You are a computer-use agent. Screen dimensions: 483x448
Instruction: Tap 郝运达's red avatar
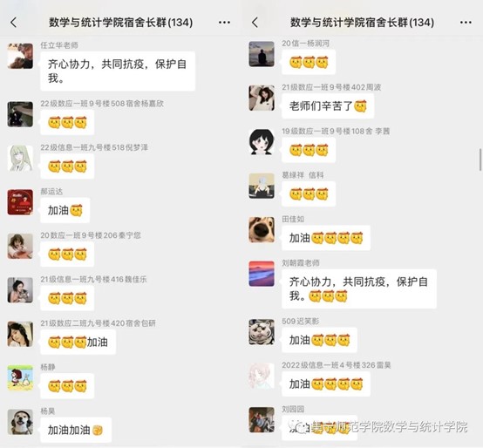(20, 202)
